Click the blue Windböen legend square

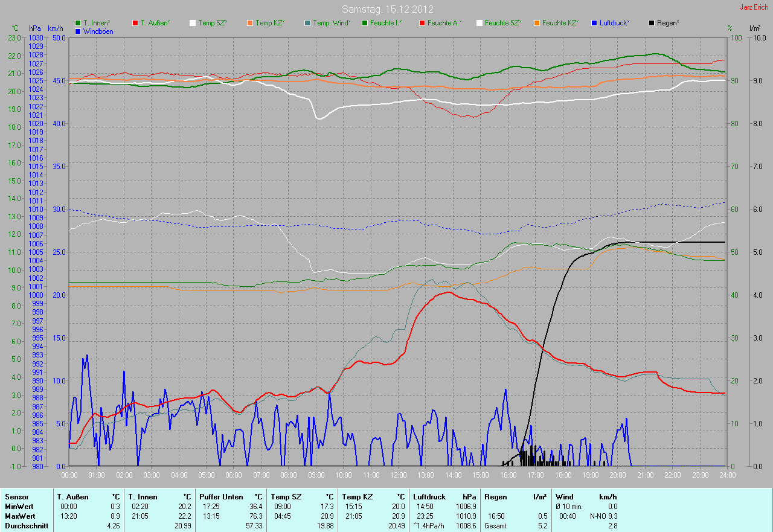click(78, 31)
